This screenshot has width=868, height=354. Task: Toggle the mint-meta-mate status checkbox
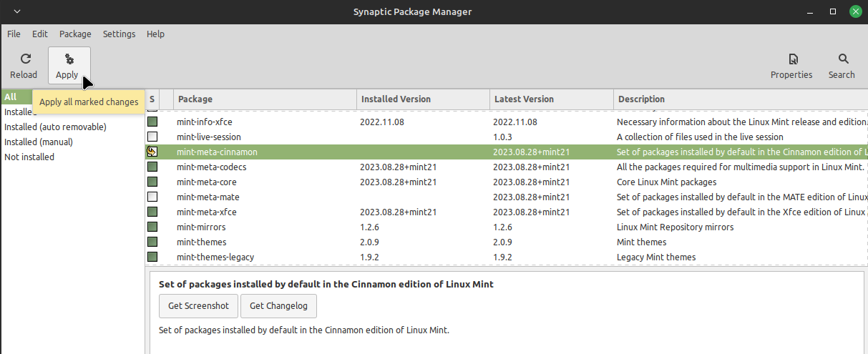point(152,197)
